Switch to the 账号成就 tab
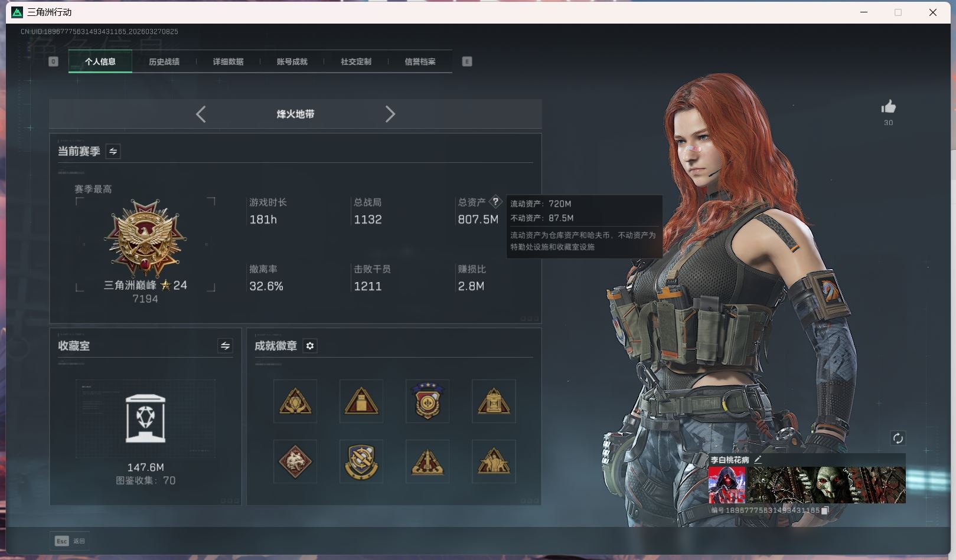956x560 pixels. 292,61
